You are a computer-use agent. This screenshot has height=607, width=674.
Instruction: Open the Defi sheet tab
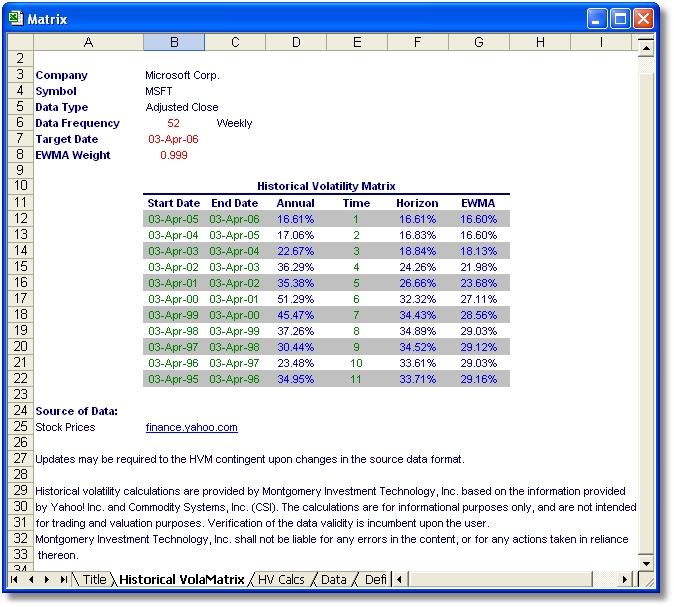(376, 579)
